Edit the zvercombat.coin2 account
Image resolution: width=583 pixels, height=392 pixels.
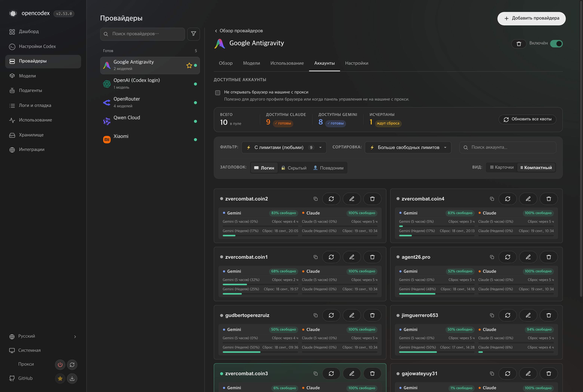pos(352,199)
